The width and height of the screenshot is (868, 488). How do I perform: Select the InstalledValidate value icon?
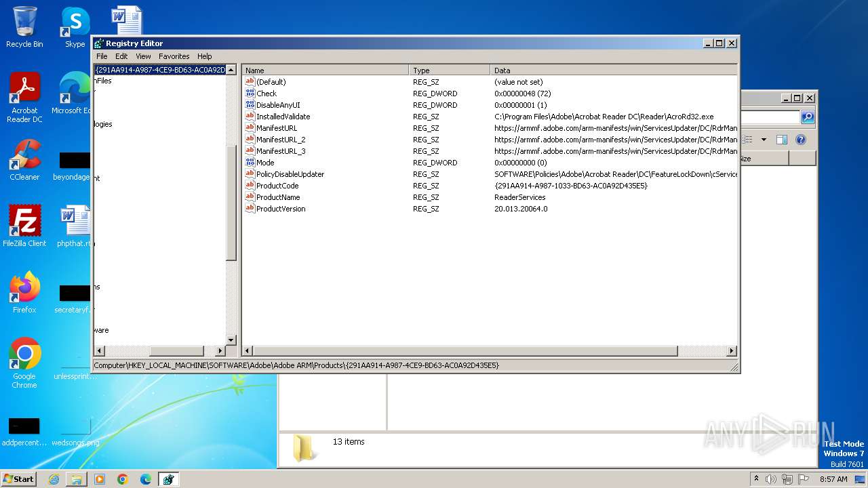250,117
